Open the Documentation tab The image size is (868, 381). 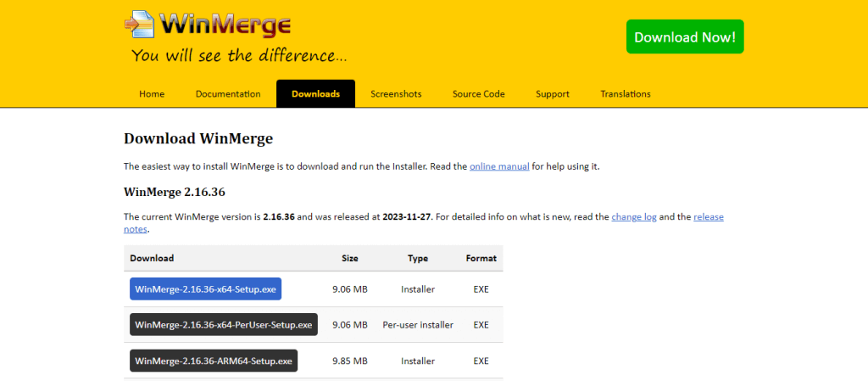(228, 94)
